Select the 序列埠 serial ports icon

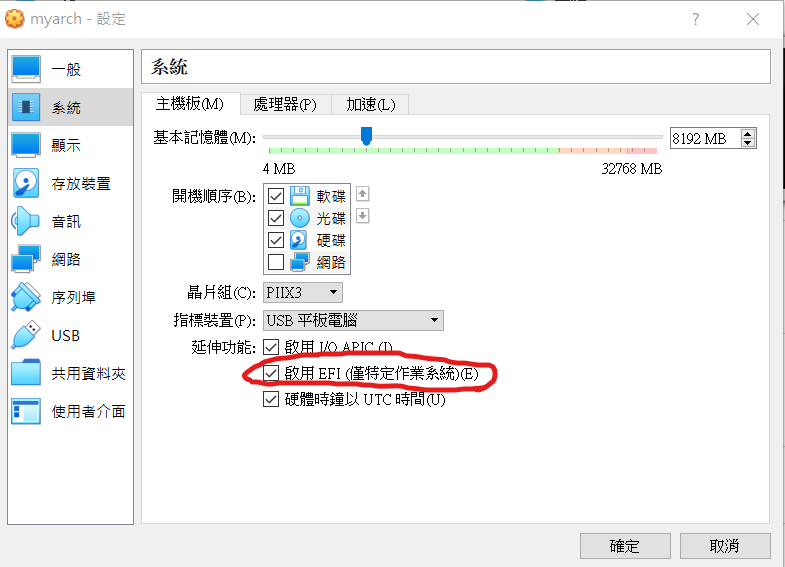(x=26, y=297)
